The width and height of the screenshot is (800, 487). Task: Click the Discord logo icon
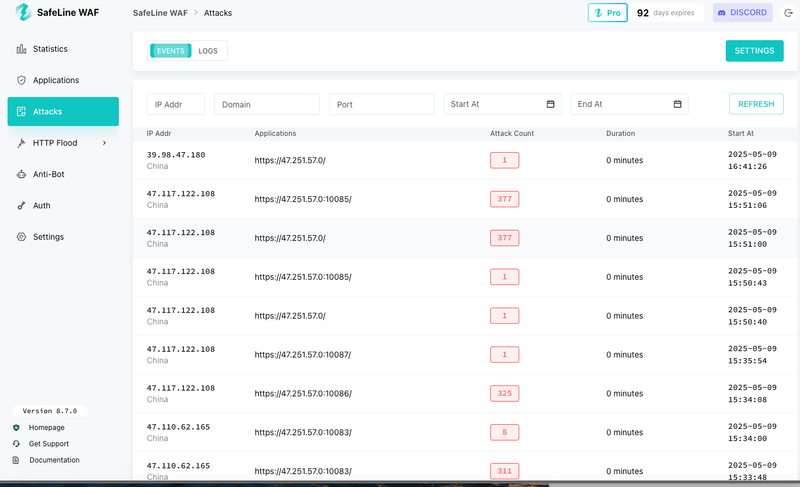721,13
